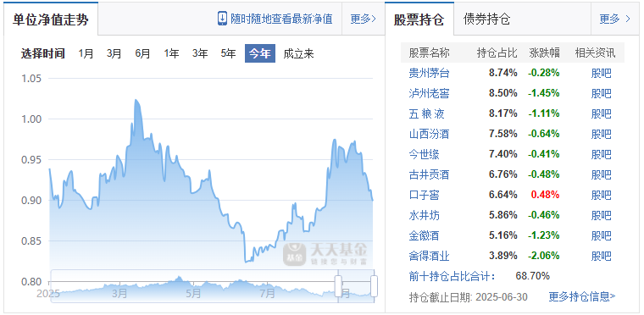Screen dimensions: 644x315
Task: Select the 今年 time range
Action: click(x=260, y=53)
